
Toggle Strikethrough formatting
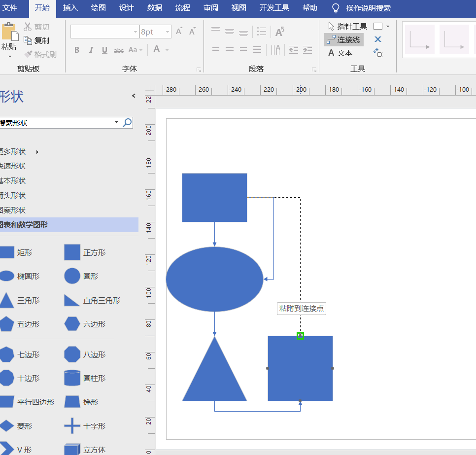point(118,50)
